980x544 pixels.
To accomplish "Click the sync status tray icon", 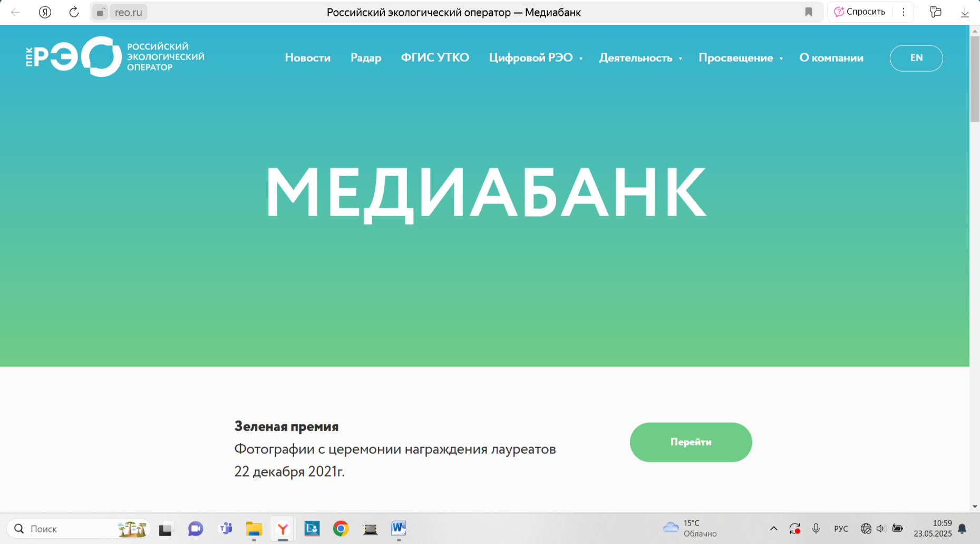I will tap(795, 528).
